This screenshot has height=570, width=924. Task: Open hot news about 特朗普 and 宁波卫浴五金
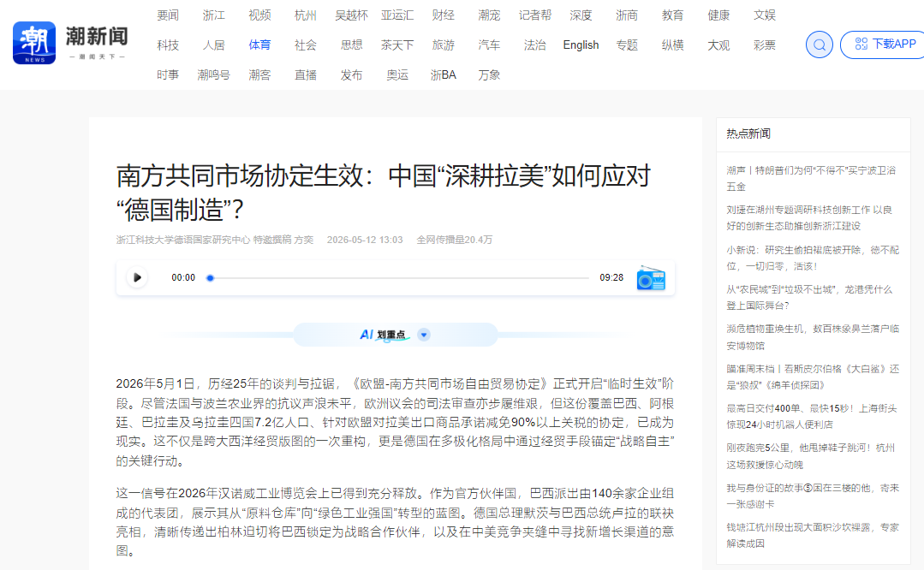(x=811, y=178)
